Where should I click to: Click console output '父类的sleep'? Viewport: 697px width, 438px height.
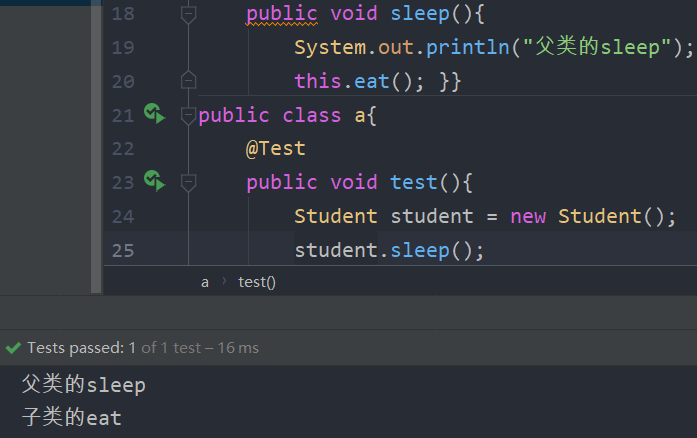[x=84, y=385]
